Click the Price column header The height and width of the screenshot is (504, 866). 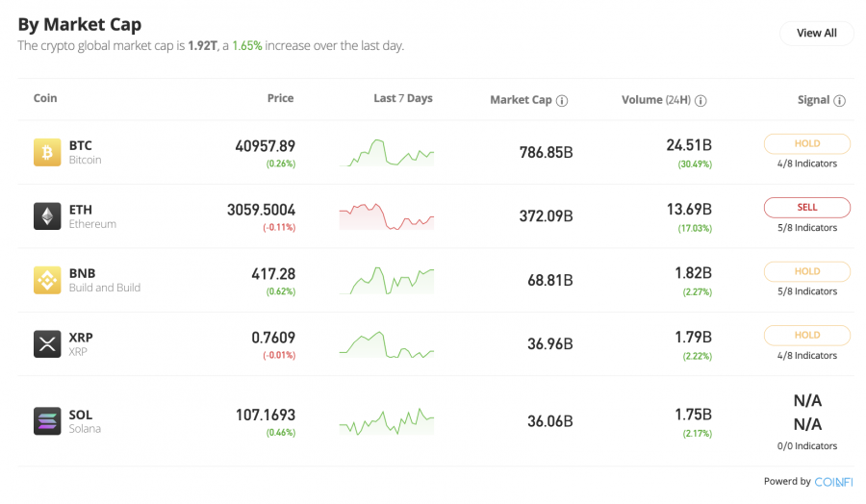(x=281, y=98)
